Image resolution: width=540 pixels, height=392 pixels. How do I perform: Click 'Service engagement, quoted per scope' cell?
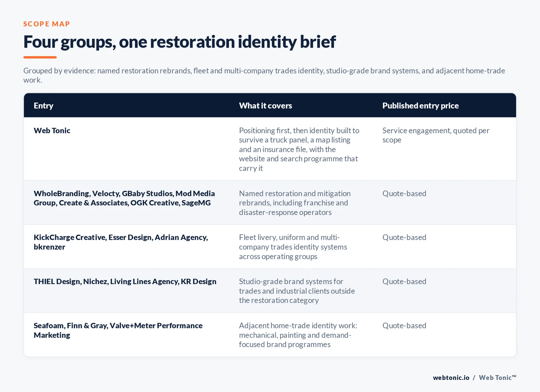click(436, 135)
